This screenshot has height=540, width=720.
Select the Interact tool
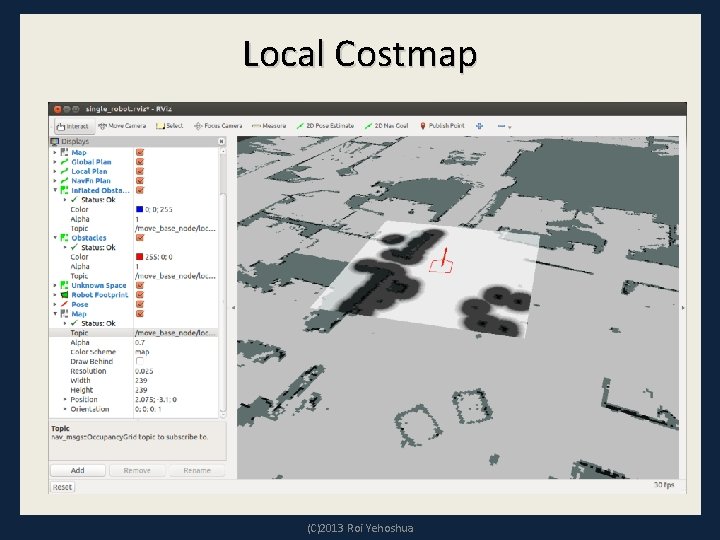coord(74,126)
